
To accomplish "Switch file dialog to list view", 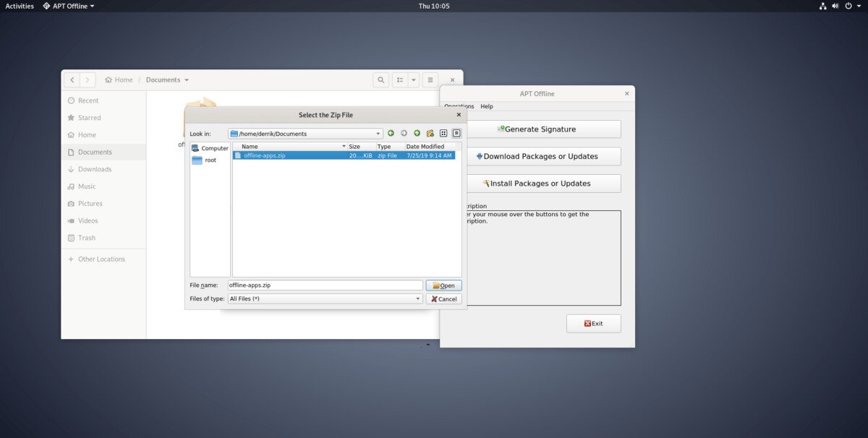I will [443, 133].
